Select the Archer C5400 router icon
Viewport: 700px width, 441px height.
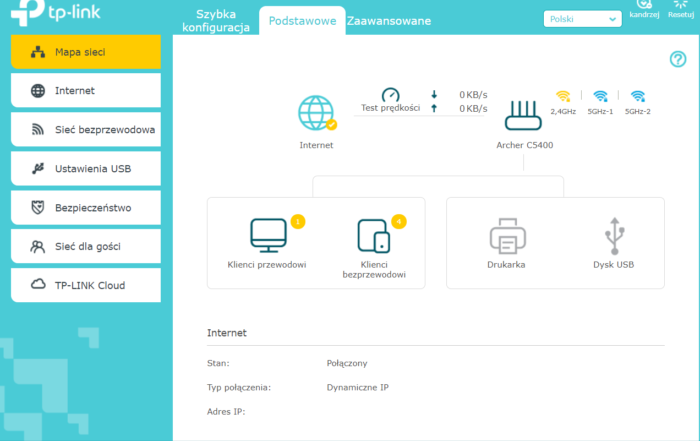point(524,115)
